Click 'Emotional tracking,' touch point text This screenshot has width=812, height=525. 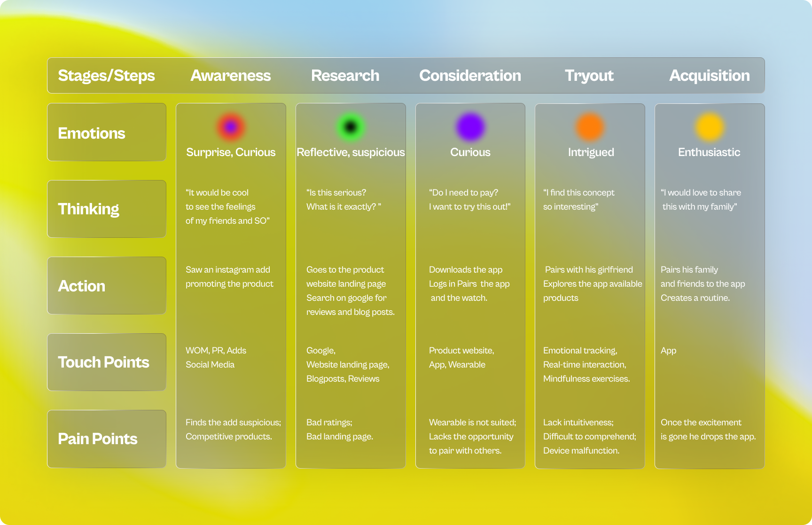tap(580, 351)
